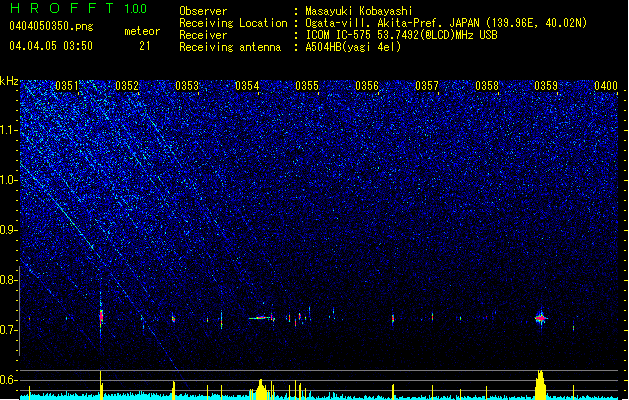Viewport: 629px width, 400px height.
Task: Click the 0352 time marker
Action: click(x=127, y=86)
